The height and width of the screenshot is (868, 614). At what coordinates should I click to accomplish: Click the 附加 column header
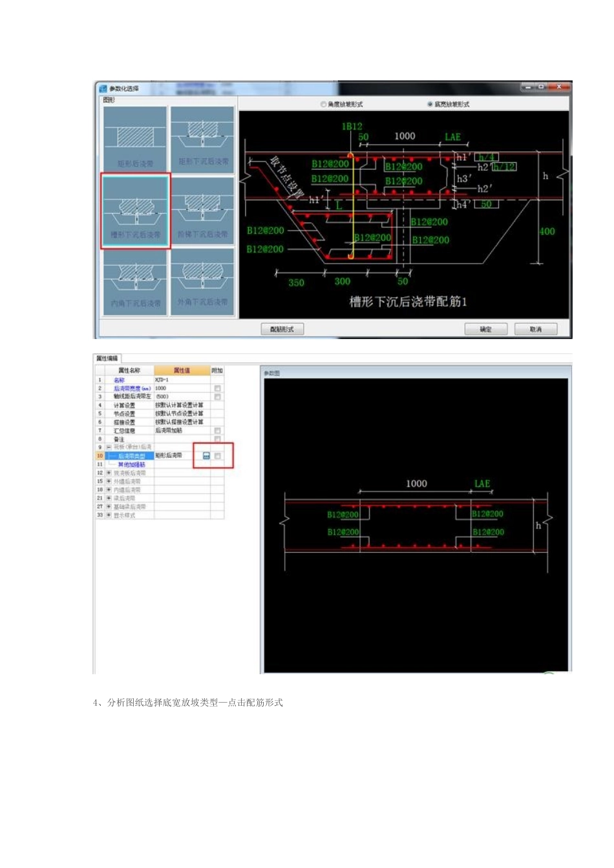coord(217,371)
